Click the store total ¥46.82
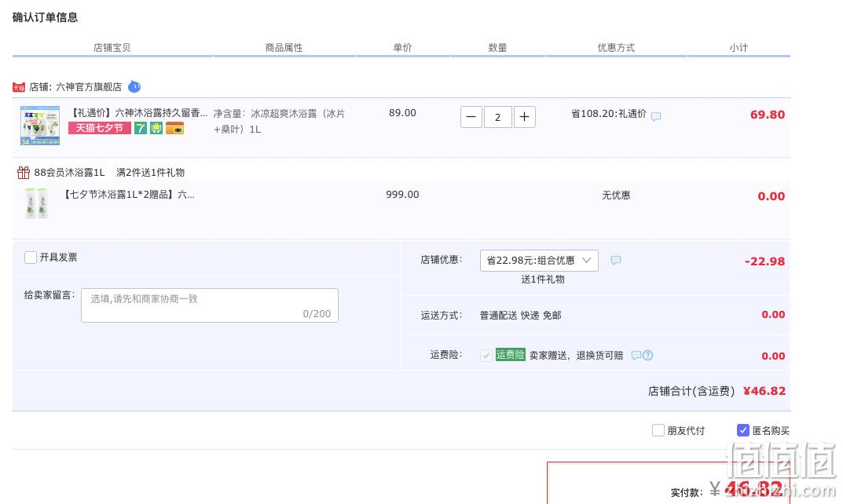This screenshot has height=504, width=843. (764, 391)
